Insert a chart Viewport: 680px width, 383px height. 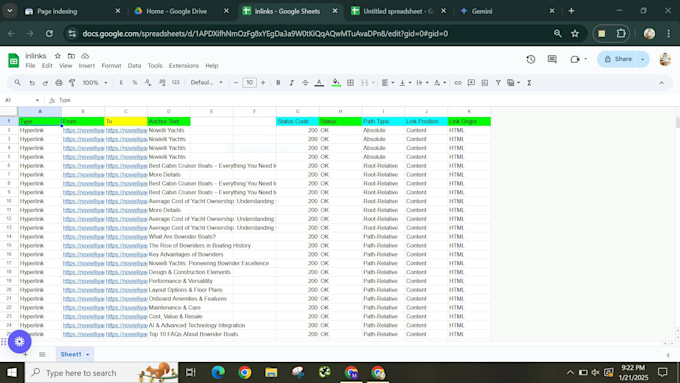coord(484,82)
